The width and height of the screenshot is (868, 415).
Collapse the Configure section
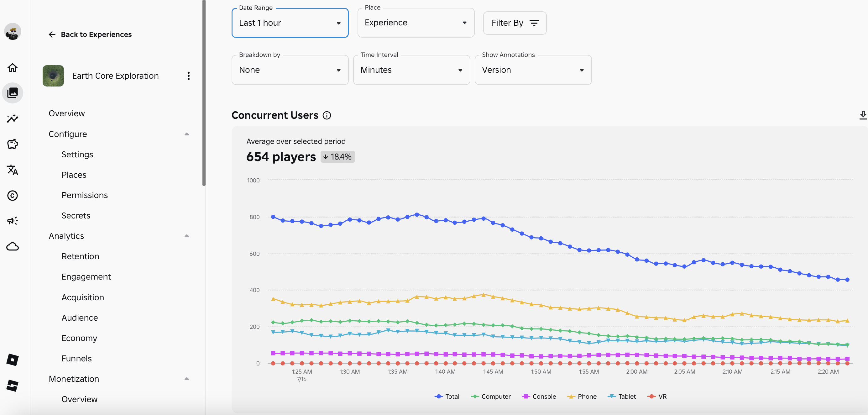pyautogui.click(x=186, y=134)
